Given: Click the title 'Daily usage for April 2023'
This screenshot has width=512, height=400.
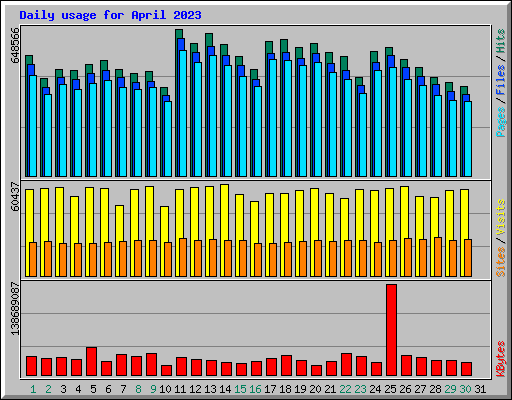Looking at the screenshot, I should point(110,15).
